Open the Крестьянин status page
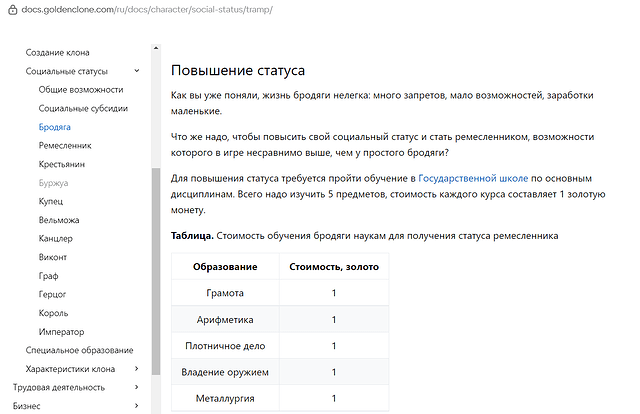Image resolution: width=640 pixels, height=414 pixels. coord(62,164)
